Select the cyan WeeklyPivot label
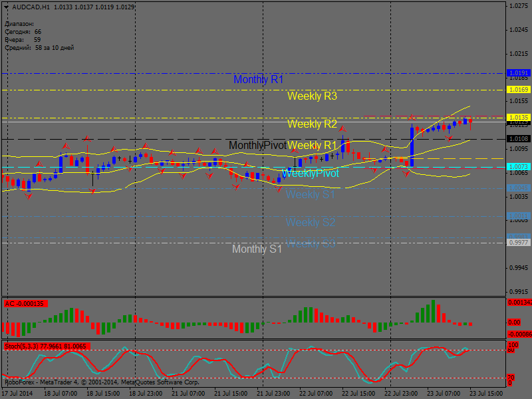This screenshot has height=399, width=532. 310,174
